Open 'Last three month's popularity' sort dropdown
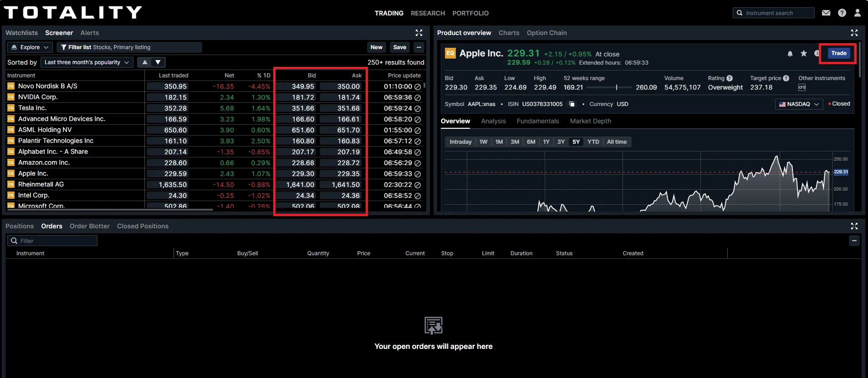868x378 pixels. [87, 62]
